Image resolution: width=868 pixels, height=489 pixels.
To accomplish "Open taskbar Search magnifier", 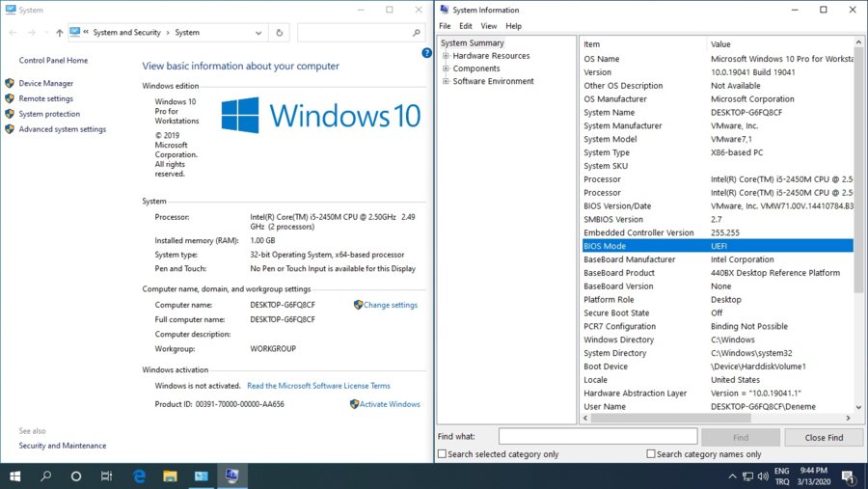I will pyautogui.click(x=45, y=475).
